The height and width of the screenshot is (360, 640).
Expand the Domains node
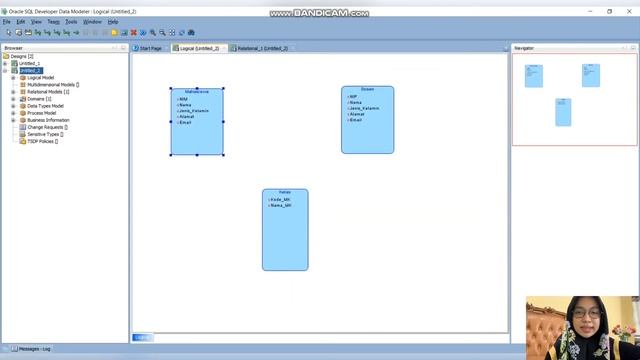(13, 99)
